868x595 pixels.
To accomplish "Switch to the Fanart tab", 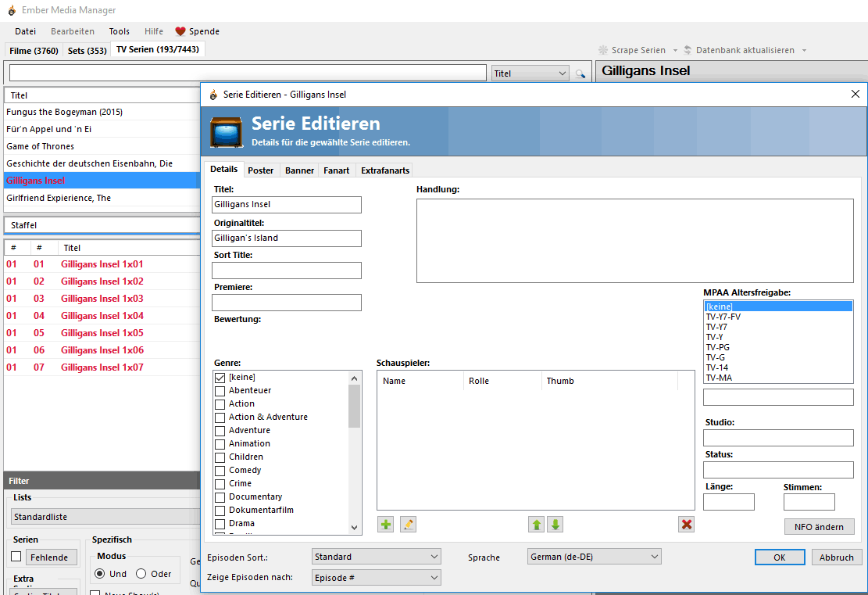I will [337, 170].
